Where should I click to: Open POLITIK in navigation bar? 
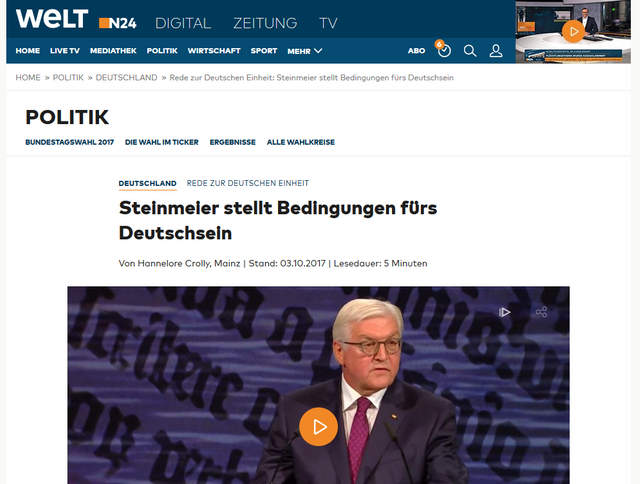(162, 51)
